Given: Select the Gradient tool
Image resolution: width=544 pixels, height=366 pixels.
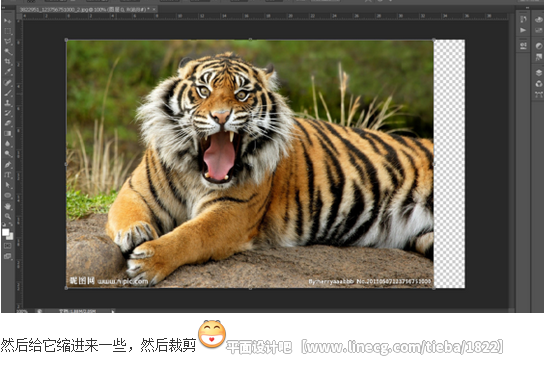Looking at the screenshot, I should [8, 134].
